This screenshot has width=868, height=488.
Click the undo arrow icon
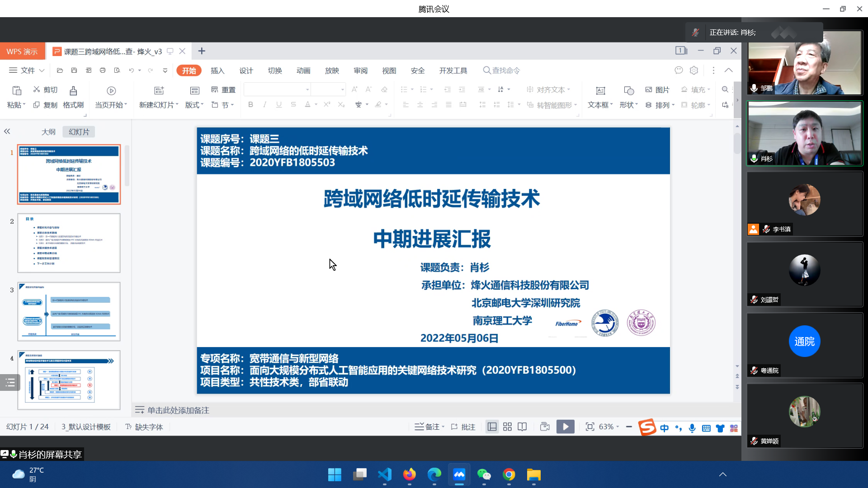click(x=132, y=70)
